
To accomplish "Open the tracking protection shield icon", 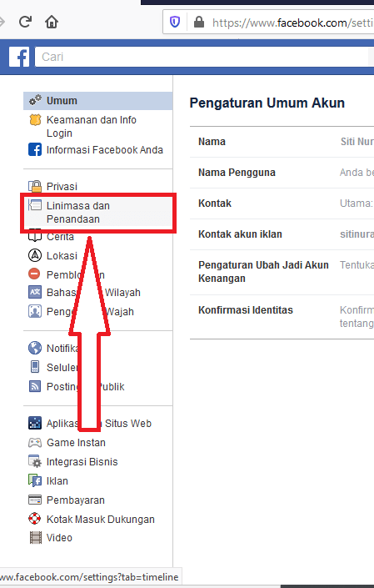I will click(x=174, y=23).
